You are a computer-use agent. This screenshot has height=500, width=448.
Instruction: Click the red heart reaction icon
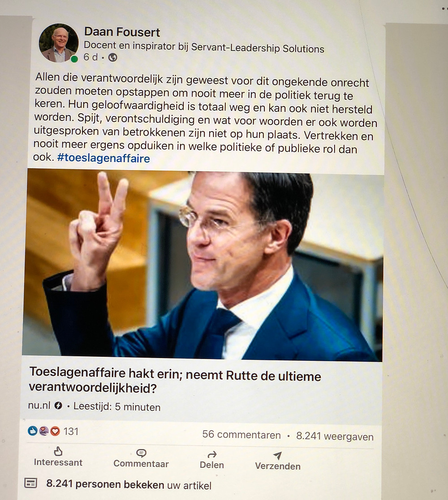pyautogui.click(x=55, y=432)
